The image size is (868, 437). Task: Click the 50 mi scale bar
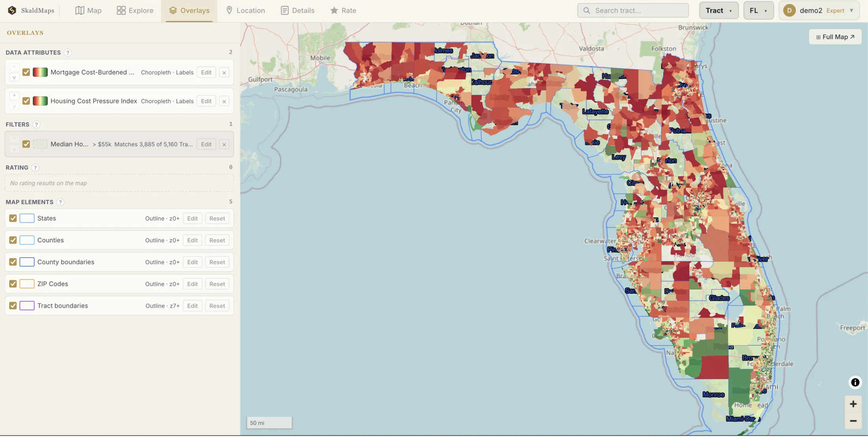pos(269,423)
